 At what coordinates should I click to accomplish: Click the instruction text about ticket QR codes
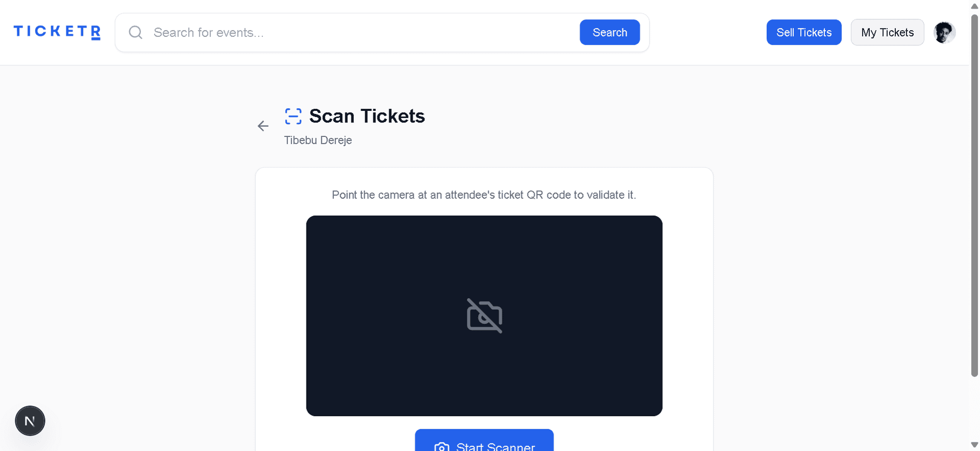[x=484, y=195]
